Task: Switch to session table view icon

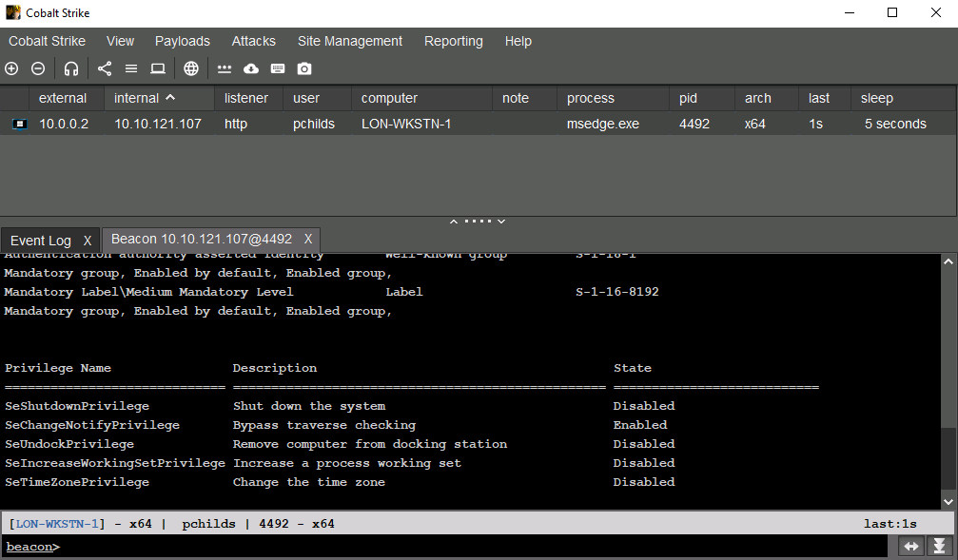Action: point(131,68)
